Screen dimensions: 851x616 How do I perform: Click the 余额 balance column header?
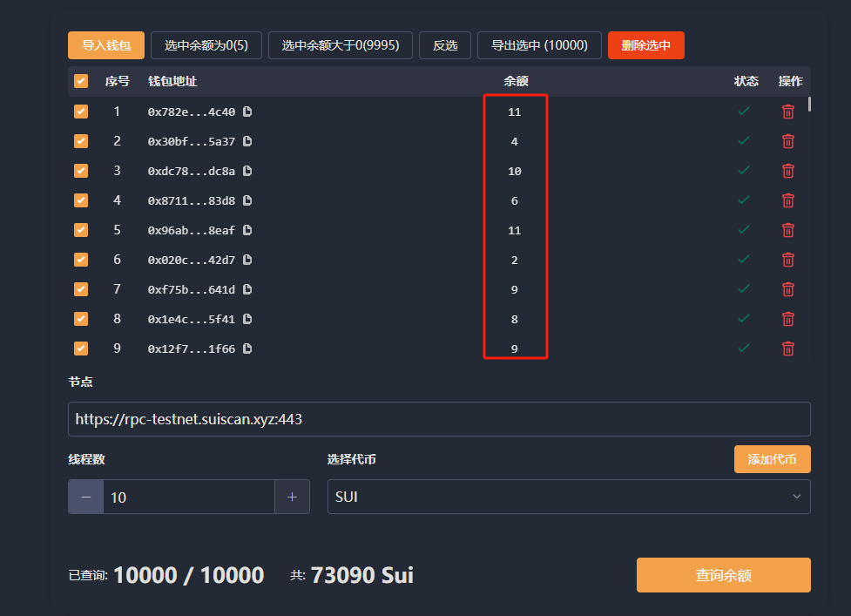(516, 81)
